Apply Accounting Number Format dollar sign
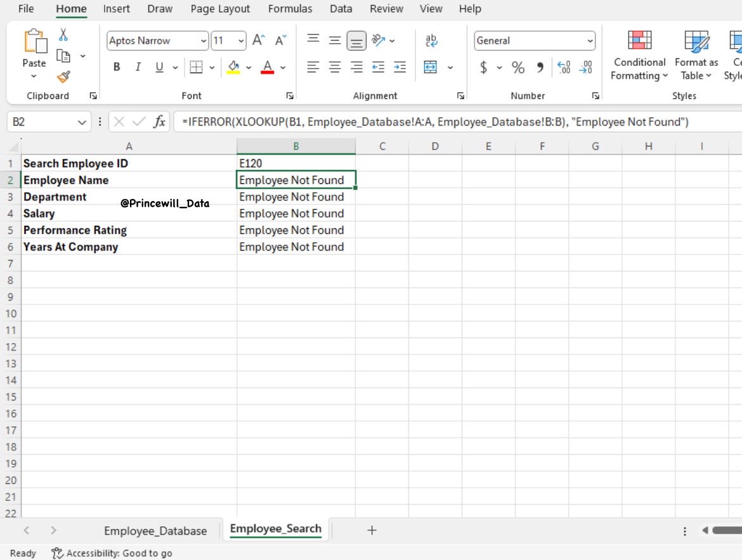 click(x=483, y=67)
